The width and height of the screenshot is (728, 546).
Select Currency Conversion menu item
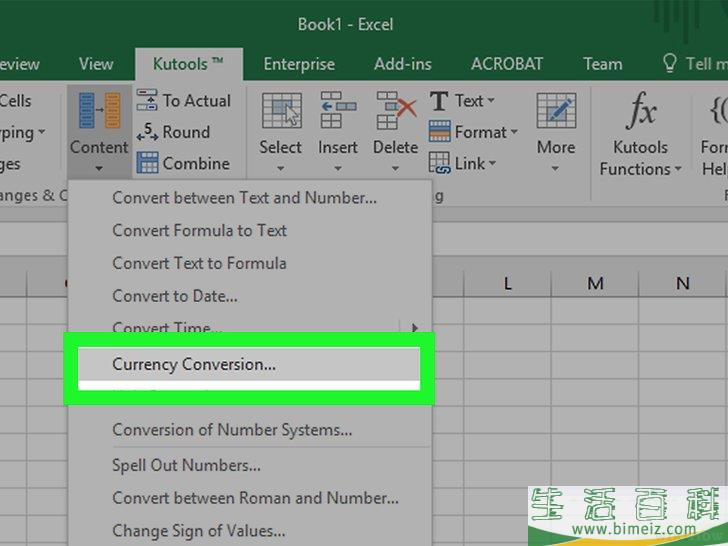click(249, 364)
